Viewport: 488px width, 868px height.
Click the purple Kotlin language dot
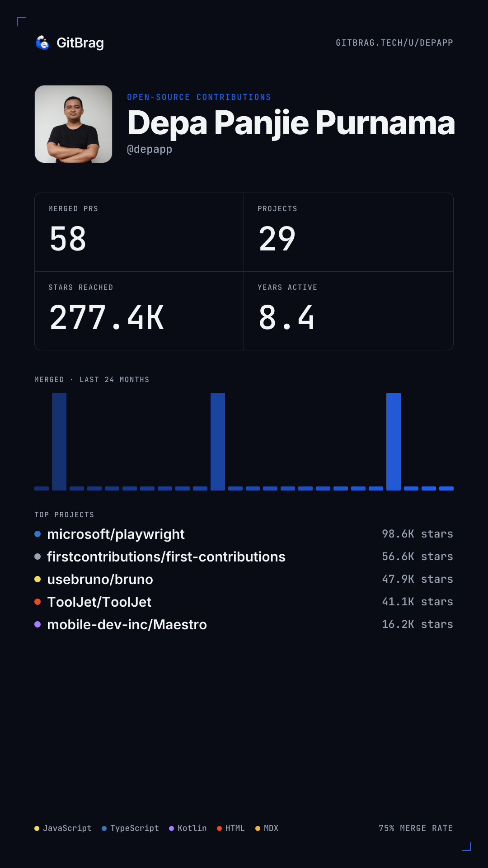(x=171, y=828)
